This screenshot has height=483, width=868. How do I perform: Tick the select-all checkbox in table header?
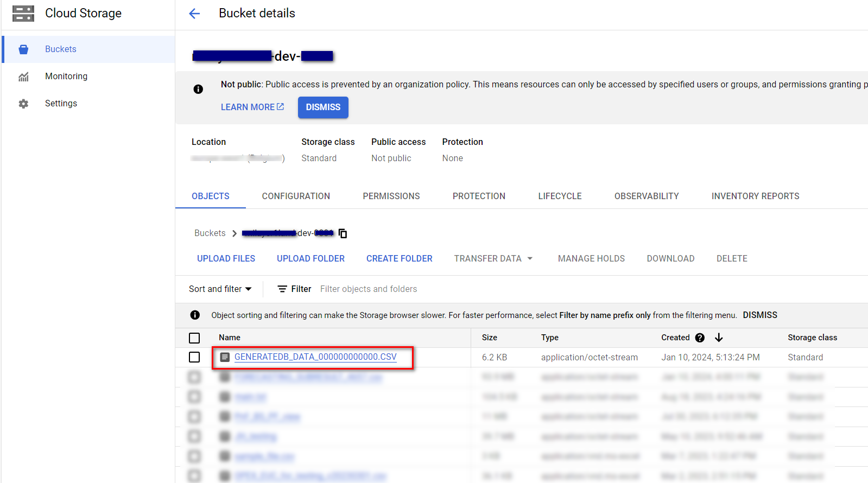point(194,338)
